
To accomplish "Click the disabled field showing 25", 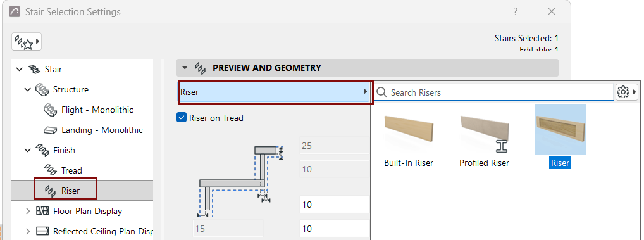I will coord(335,146).
